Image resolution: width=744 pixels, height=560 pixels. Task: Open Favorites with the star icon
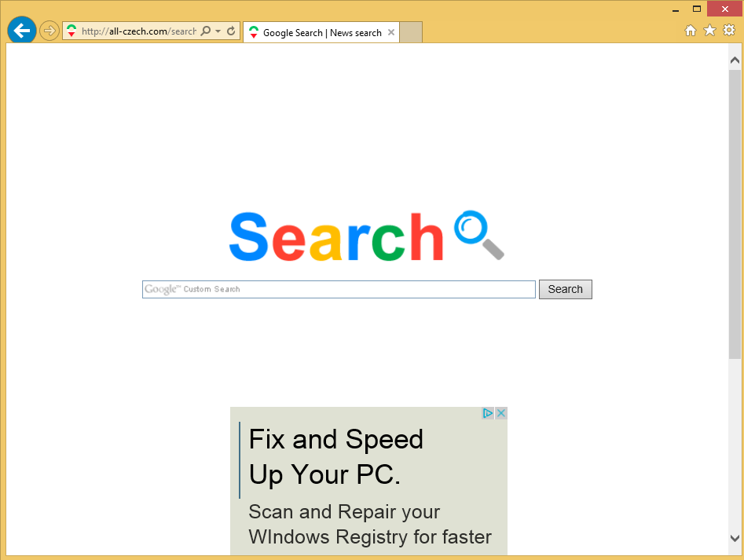pos(709,31)
